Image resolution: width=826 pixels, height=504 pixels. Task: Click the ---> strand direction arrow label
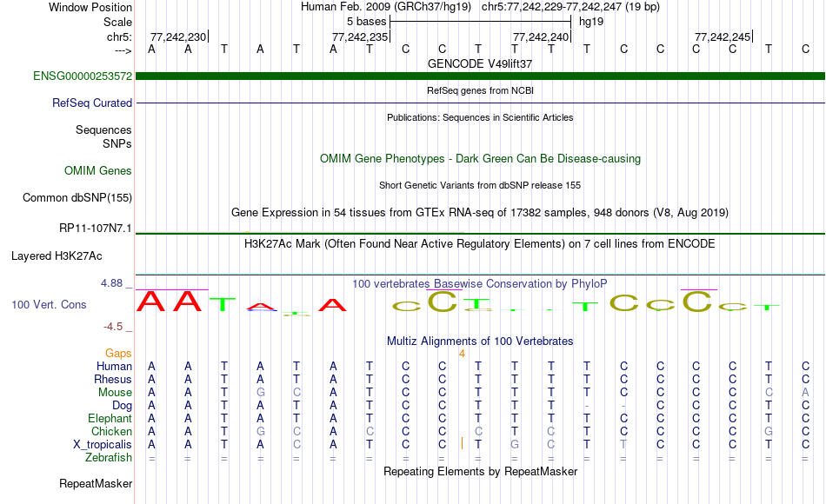(x=123, y=50)
